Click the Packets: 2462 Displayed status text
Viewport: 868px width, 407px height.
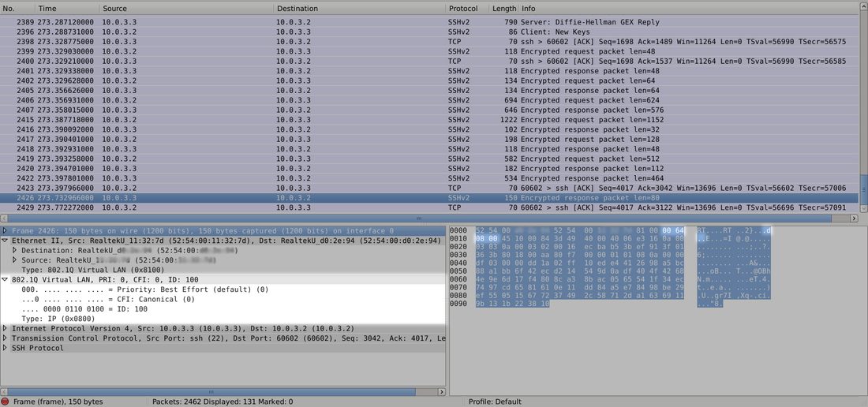pyautogui.click(x=223, y=402)
